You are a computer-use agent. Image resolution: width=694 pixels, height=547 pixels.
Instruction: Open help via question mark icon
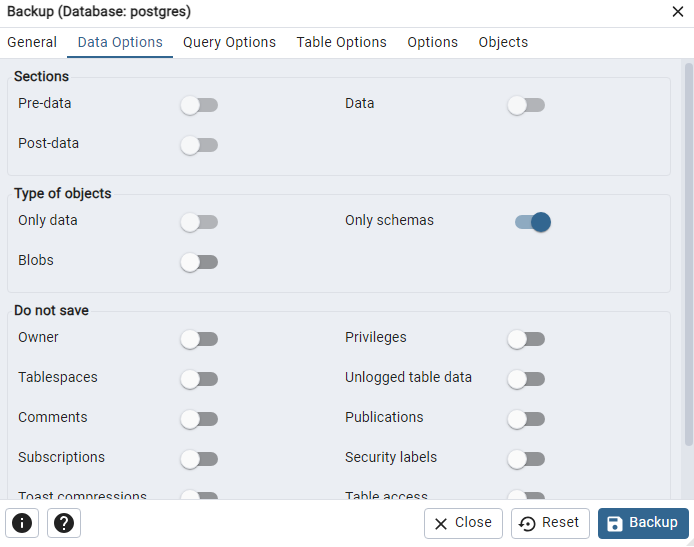click(64, 523)
